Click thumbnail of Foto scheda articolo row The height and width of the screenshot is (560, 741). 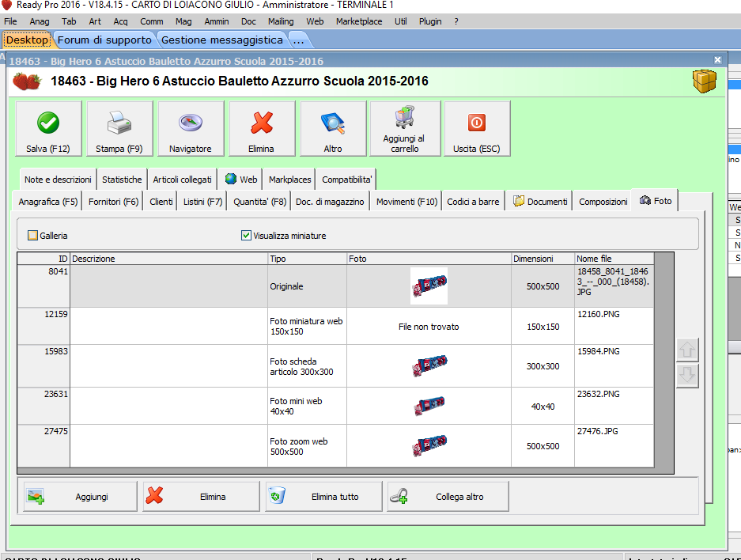[429, 365]
